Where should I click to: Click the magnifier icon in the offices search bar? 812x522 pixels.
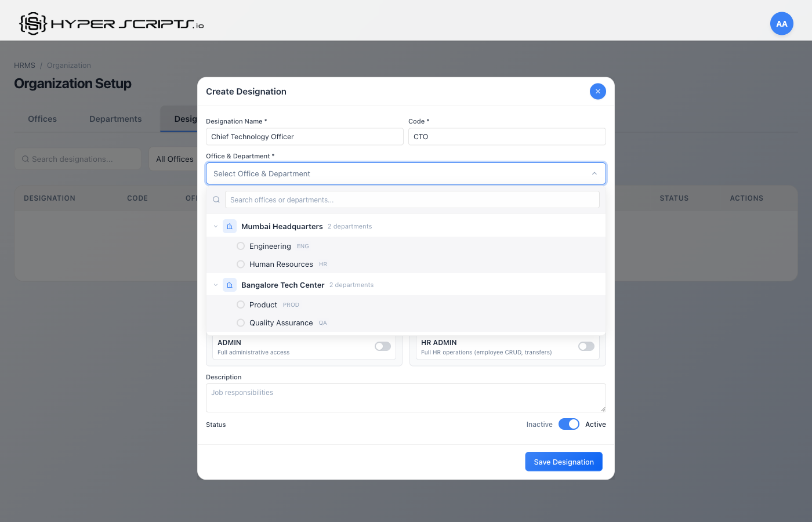pyautogui.click(x=216, y=200)
